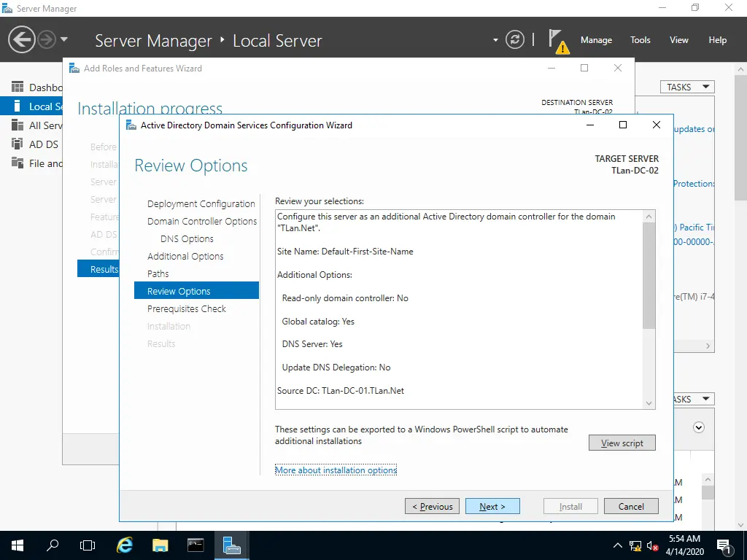Click the muted volume tray icon
Image resolution: width=747 pixels, height=560 pixels.
652,545
